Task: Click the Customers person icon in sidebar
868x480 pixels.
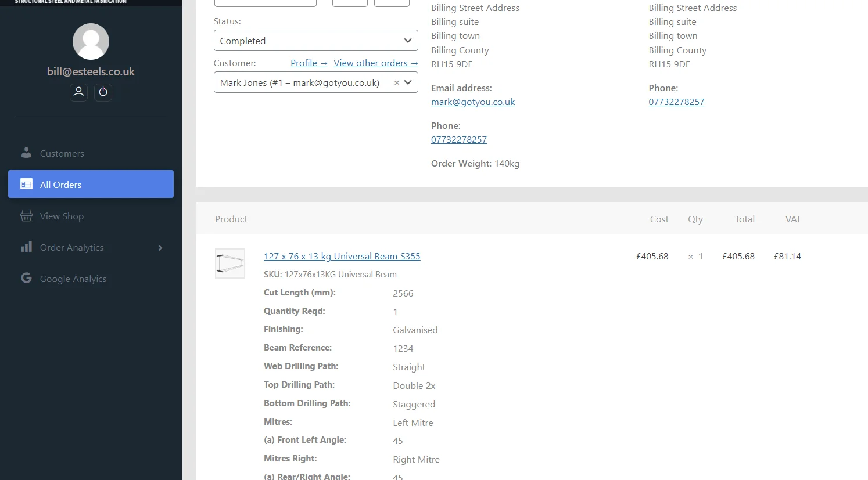Action: (26, 153)
